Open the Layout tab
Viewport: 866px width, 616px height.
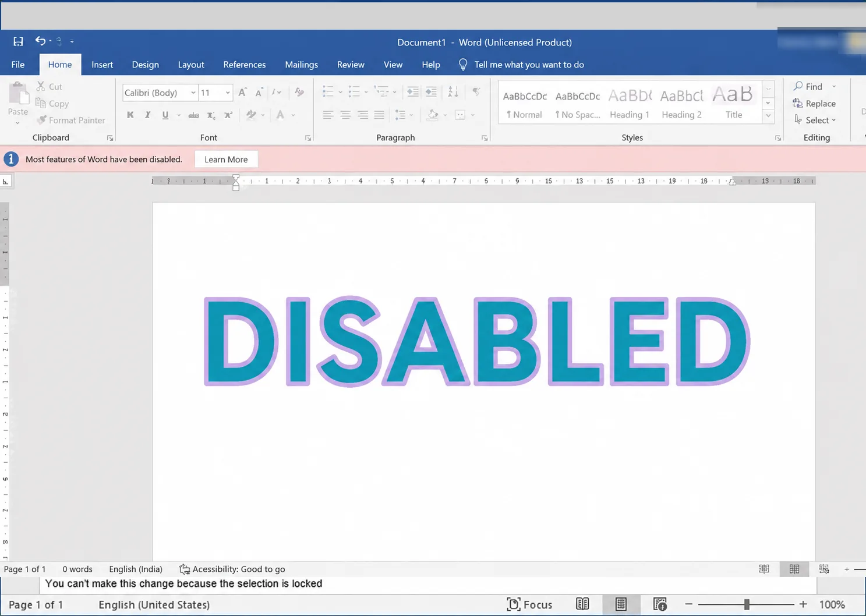tap(191, 65)
